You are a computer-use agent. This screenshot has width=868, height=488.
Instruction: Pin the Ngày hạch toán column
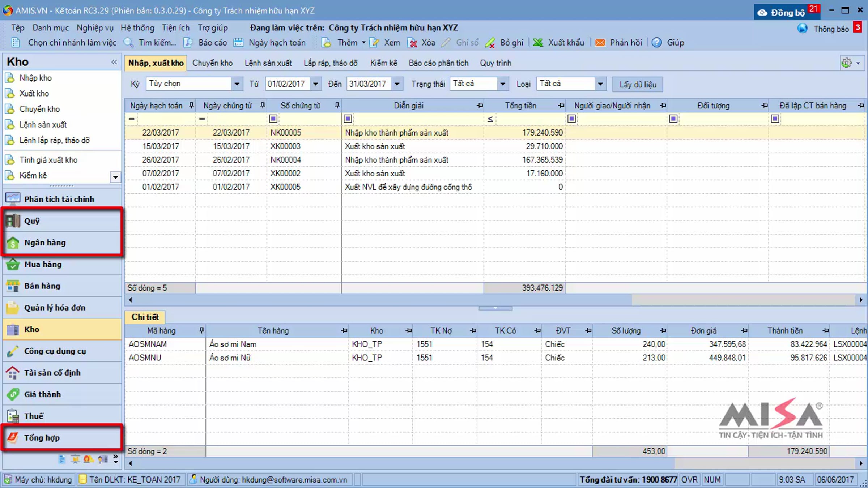coord(191,106)
